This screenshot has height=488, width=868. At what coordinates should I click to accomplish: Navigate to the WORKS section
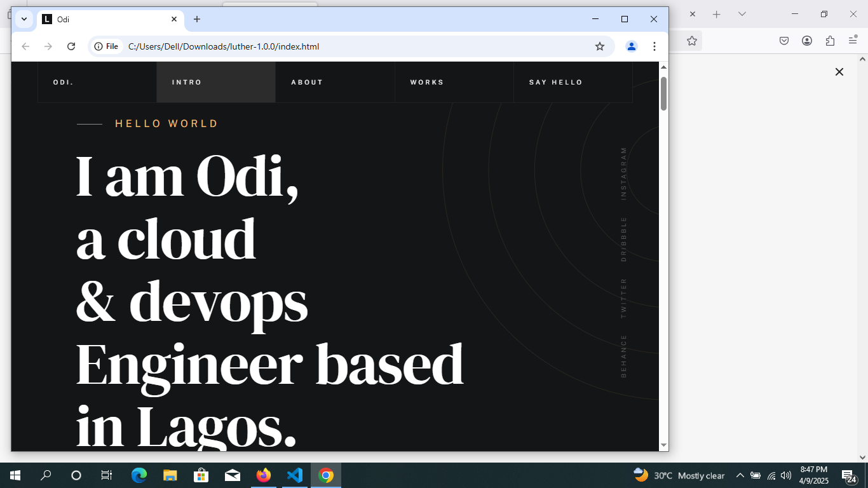[454, 82]
